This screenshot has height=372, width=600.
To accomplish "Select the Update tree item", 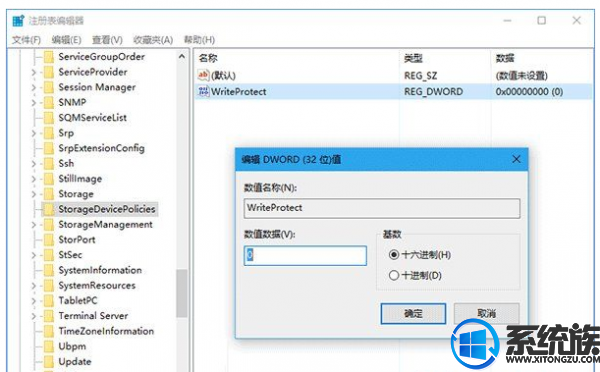I will (x=75, y=362).
